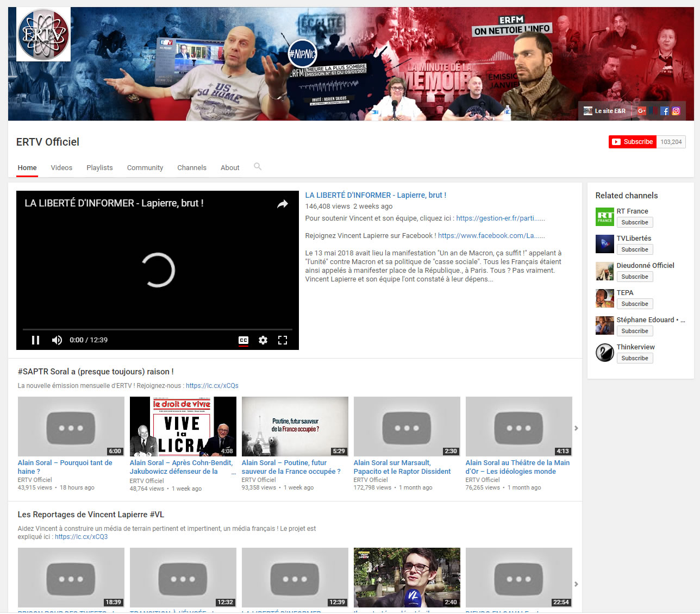Open 'Poutine, futur sauveur' video thumbnail

pos(295,427)
